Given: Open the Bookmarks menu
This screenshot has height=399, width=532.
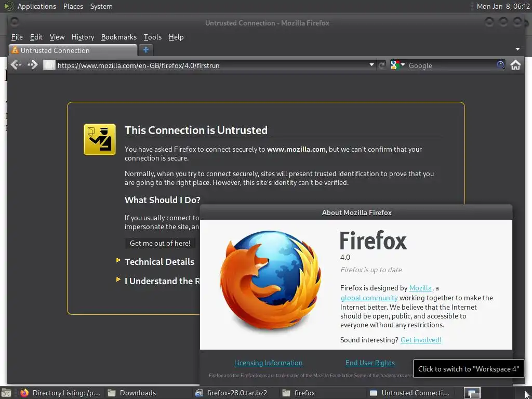Looking at the screenshot, I should [119, 37].
